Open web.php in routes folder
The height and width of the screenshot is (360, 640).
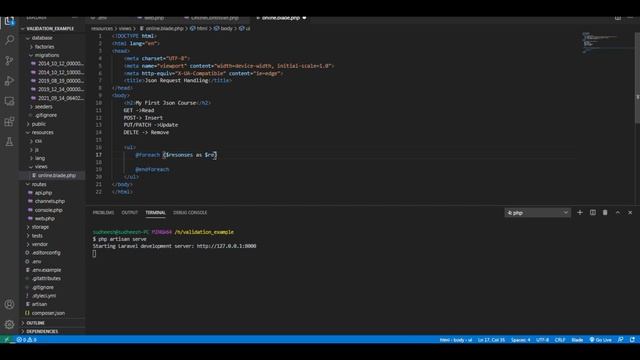pos(44,218)
